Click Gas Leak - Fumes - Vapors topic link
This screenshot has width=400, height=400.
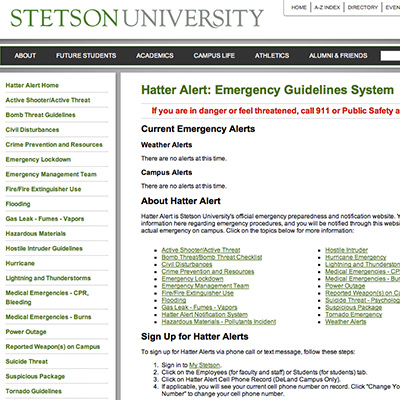point(199,307)
